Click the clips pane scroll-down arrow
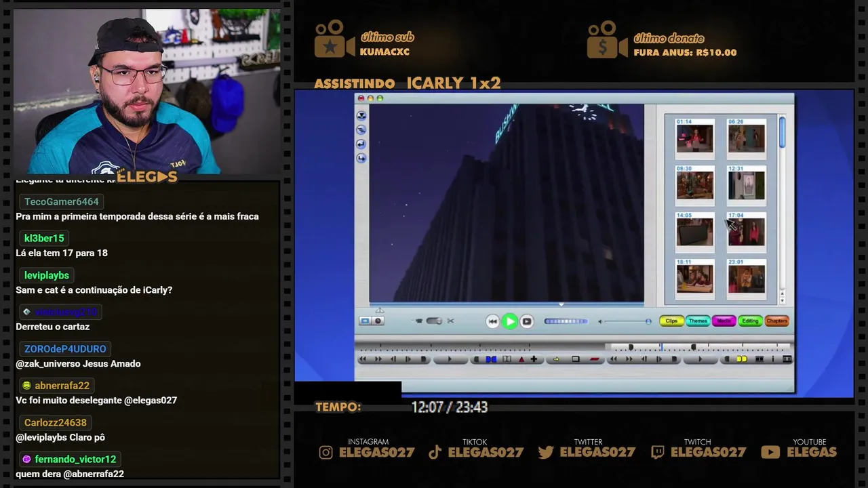Screen dimensions: 868x488 click(x=782, y=300)
